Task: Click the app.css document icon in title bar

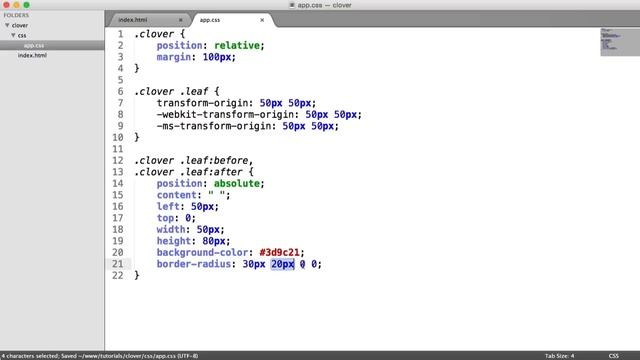Action: [292, 5]
